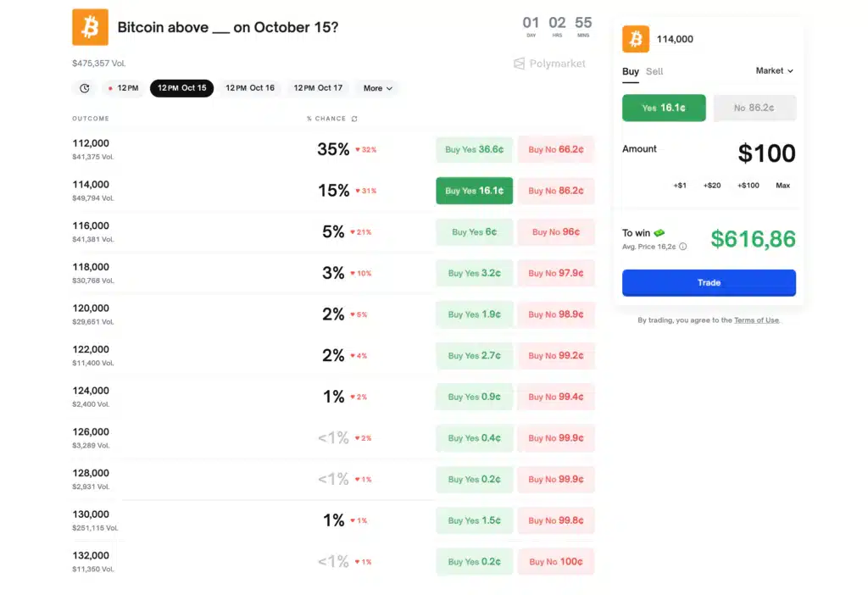This screenshot has height=595, width=868.
Task: Toggle the live 12PM timeframe pill
Action: 124,87
